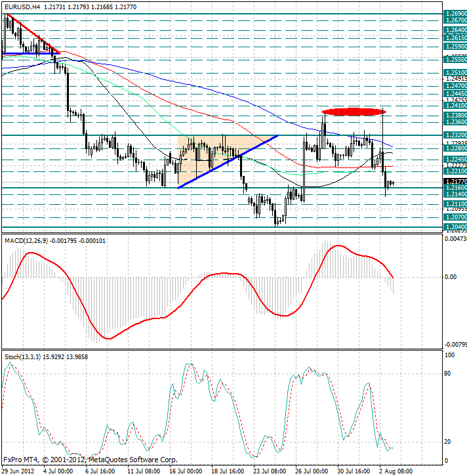This screenshot has height=476, width=467.
Task: Click the 1.2445 price level label
Action: click(x=455, y=94)
